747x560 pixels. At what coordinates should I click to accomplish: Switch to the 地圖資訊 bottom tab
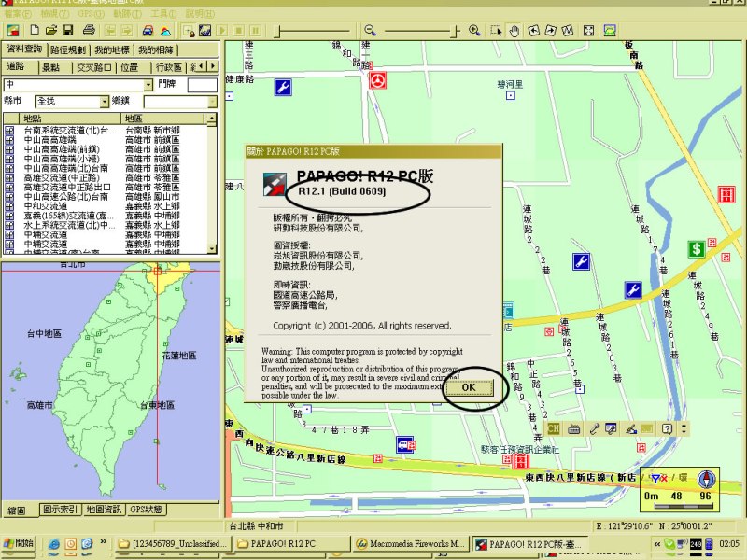point(104,510)
